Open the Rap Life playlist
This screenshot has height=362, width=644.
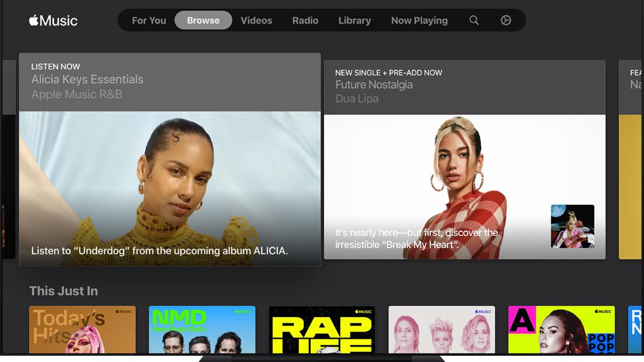[322, 330]
